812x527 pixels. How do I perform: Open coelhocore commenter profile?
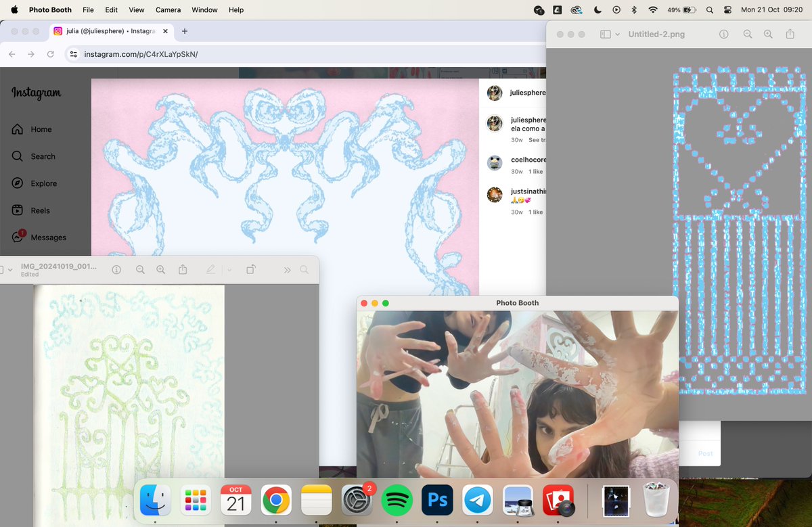[x=495, y=162]
